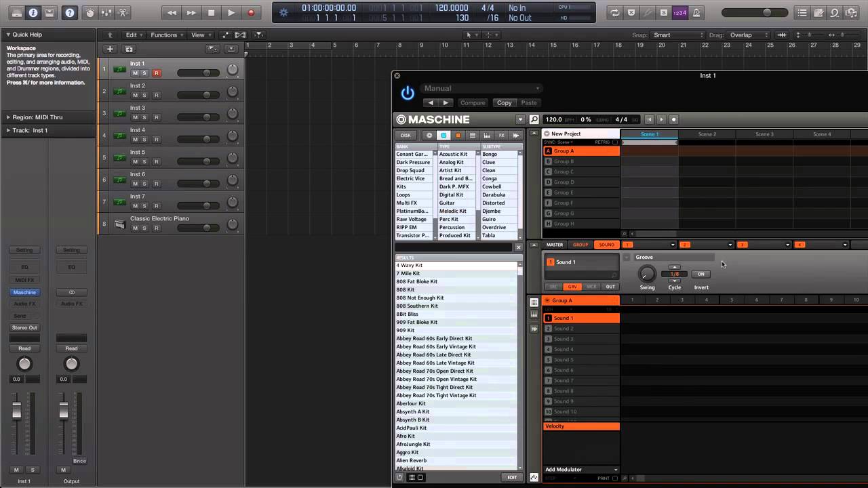This screenshot has width=868, height=488.
Task: Click the Inst 1 track volume slider
Action: click(x=199, y=73)
